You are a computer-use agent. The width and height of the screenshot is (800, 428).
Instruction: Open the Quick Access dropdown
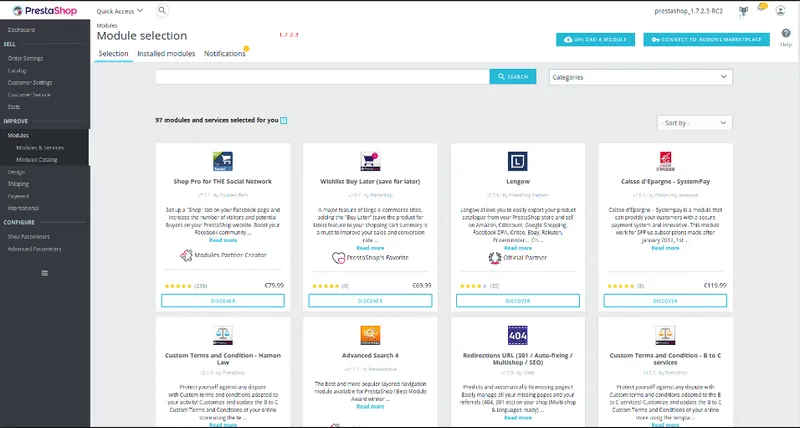[x=120, y=11]
